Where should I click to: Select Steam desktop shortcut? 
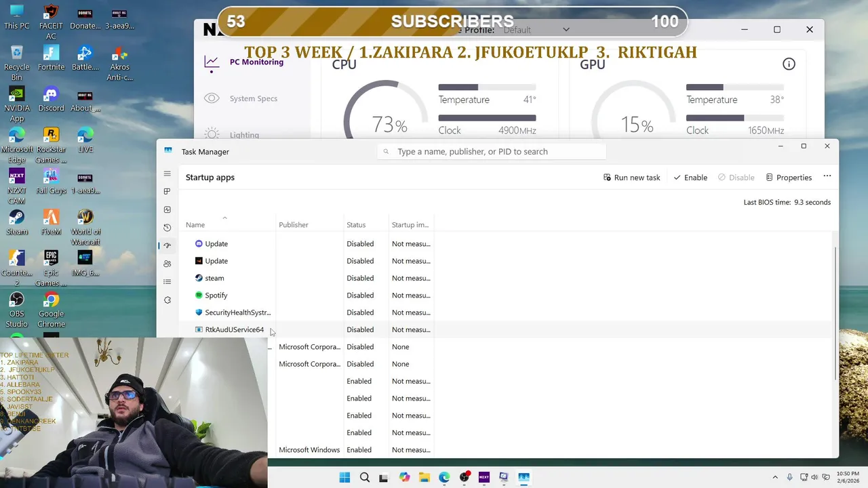point(17,222)
